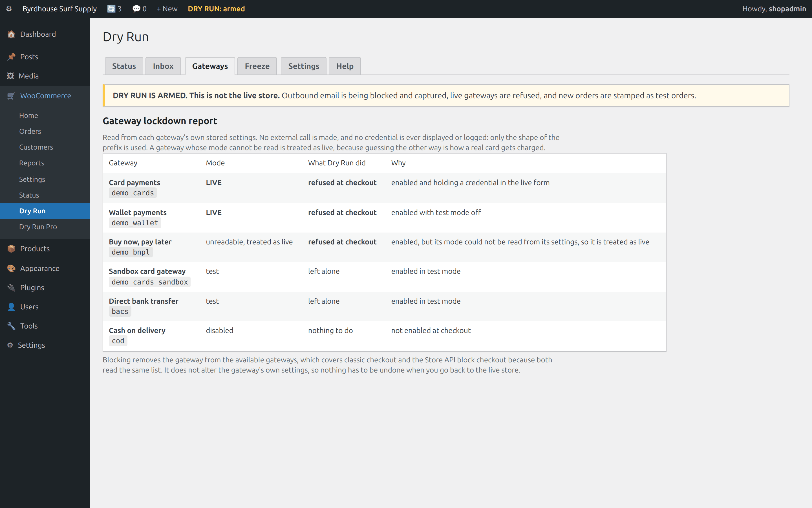
Task: Click the Plugins plug icon
Action: 11,288
